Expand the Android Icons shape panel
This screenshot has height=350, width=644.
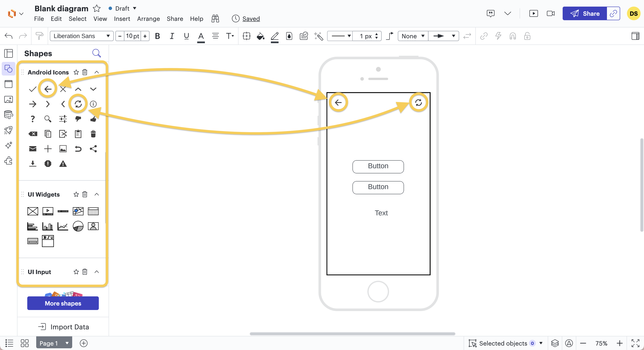[x=97, y=72]
